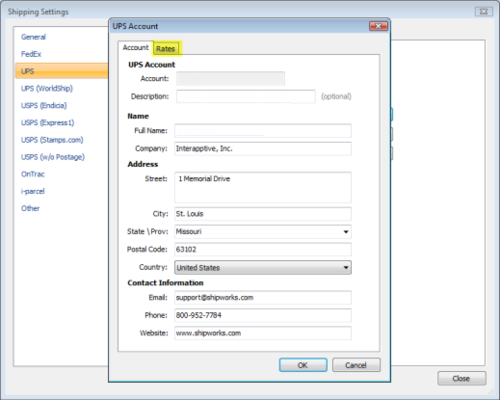Edit the Website field
This screenshot has width=500, height=400.
263,333
